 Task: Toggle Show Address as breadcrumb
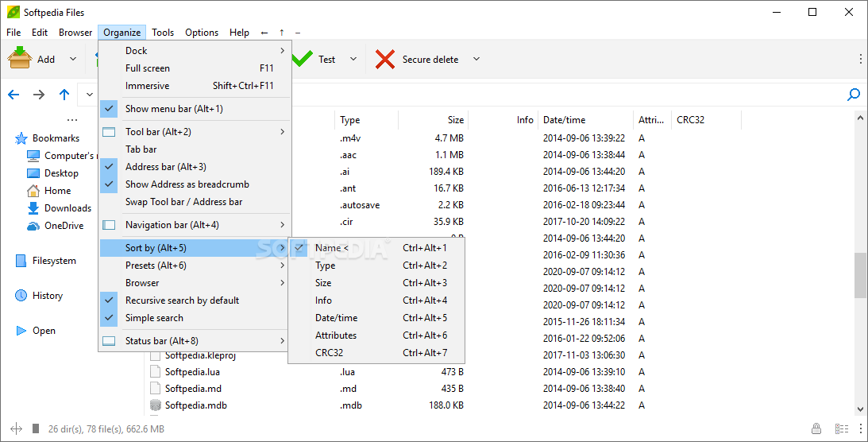coord(195,184)
